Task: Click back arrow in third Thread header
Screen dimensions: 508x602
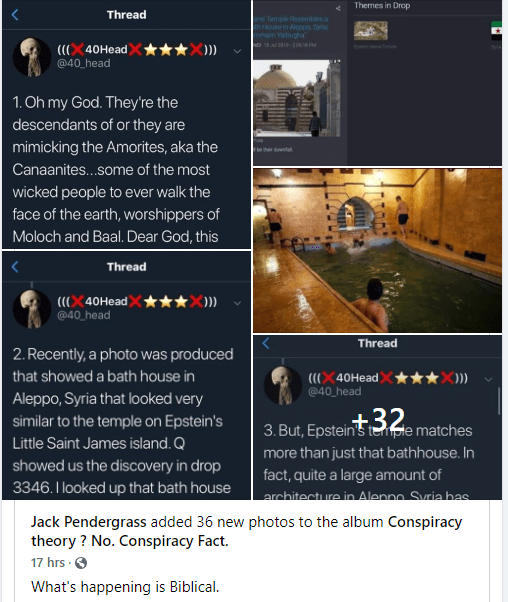Action: pyautogui.click(x=266, y=343)
